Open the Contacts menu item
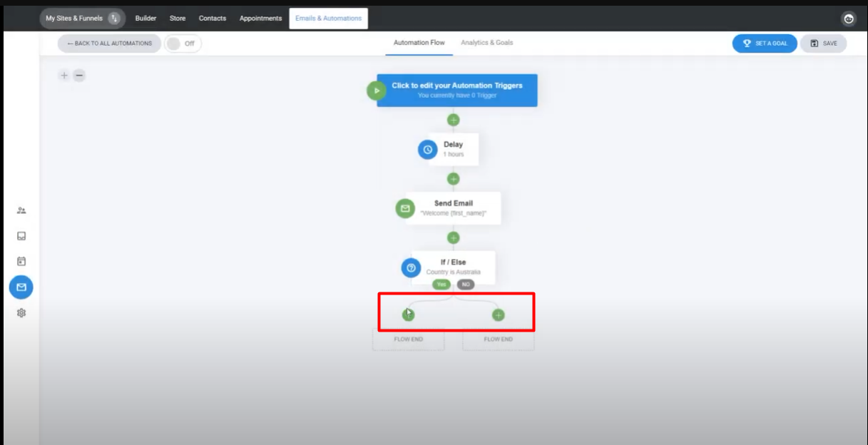 click(x=213, y=19)
